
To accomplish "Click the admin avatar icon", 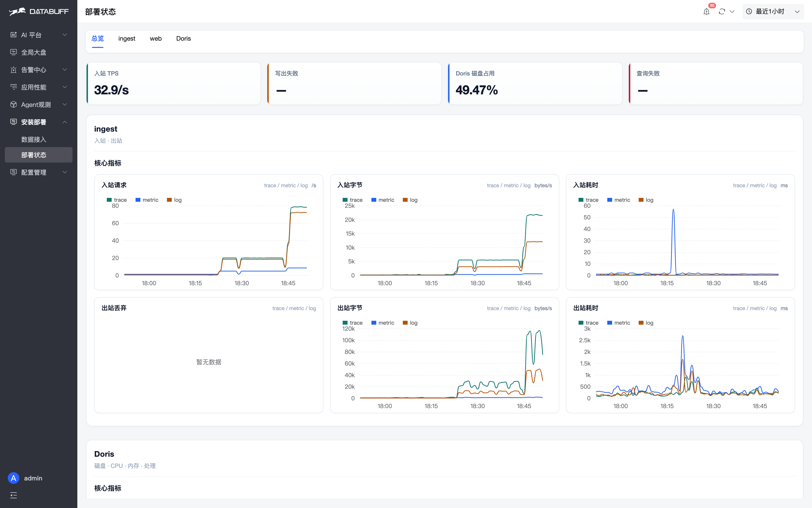I will point(14,478).
